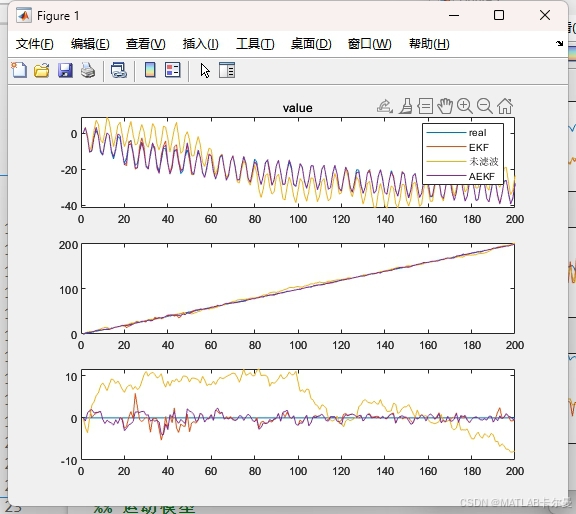Click inside the middle subplot with the linear ramp
This screenshot has height=514, width=576.
pos(298,288)
